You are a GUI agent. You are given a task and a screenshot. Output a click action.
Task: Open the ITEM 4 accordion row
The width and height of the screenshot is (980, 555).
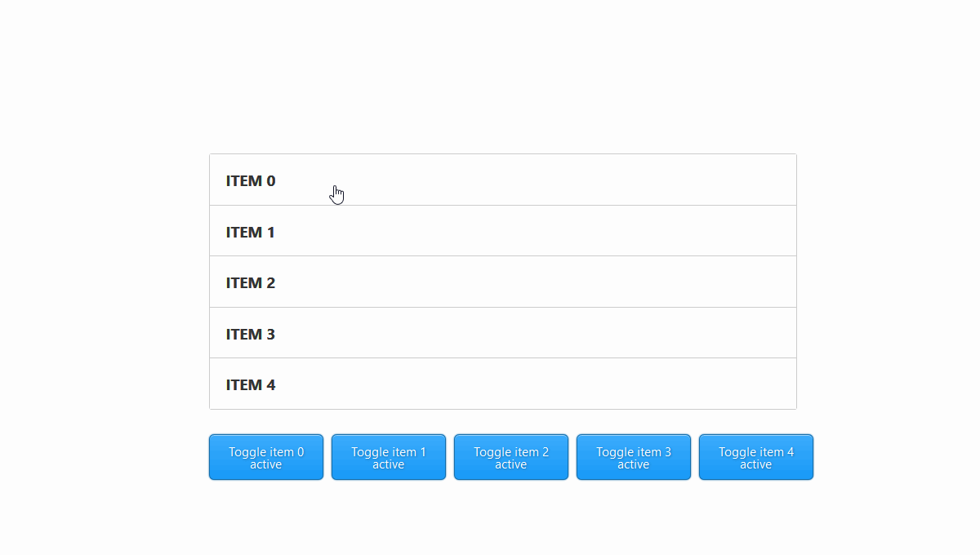point(502,384)
